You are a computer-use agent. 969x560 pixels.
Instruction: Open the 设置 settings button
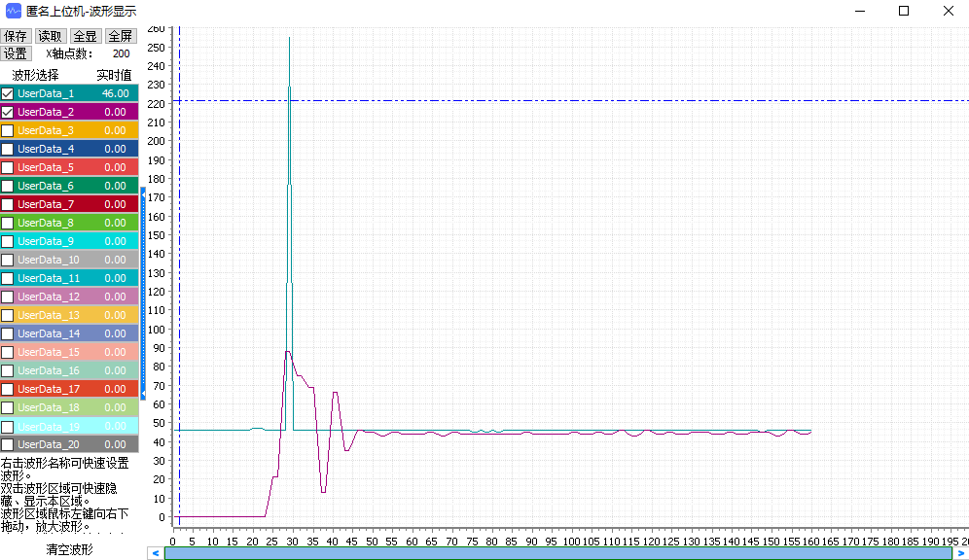[16, 53]
